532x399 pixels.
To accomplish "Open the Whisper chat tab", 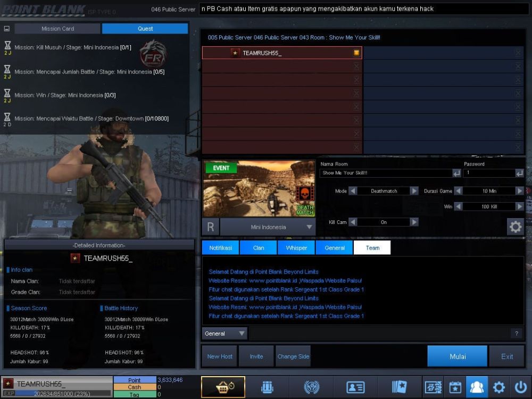I will click(x=296, y=248).
